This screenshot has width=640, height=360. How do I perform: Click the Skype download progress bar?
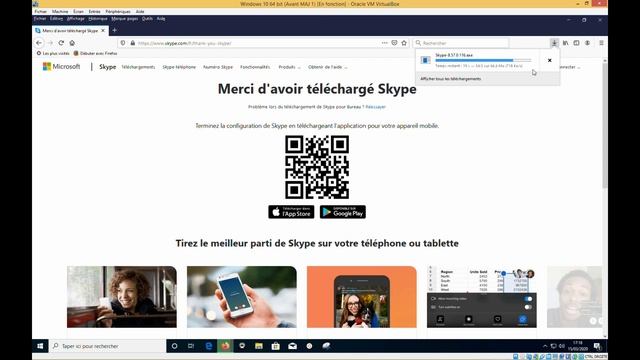(x=483, y=60)
